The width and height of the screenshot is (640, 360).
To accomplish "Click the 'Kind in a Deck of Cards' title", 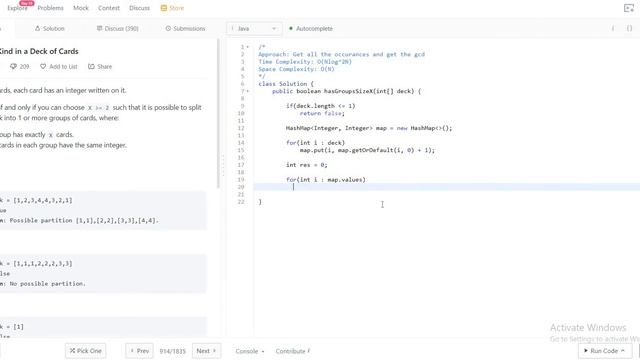I will [39, 51].
